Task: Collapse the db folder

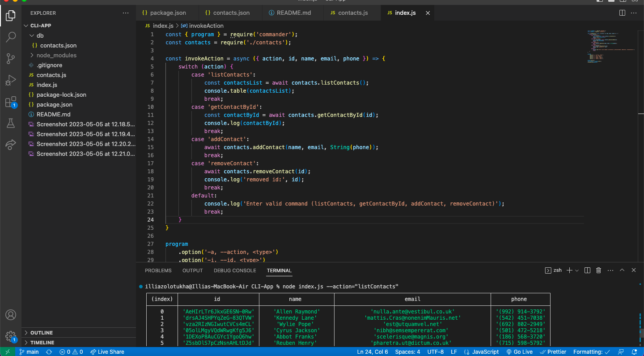Action: pyautogui.click(x=40, y=35)
